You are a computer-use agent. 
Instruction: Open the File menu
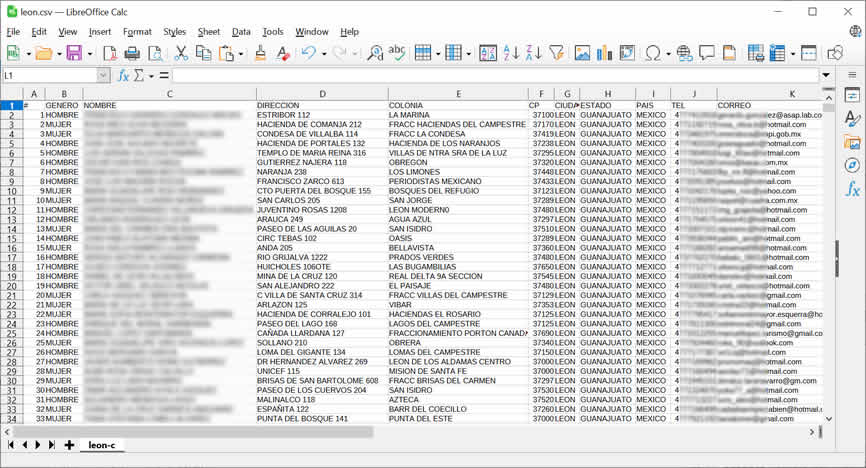pos(13,32)
